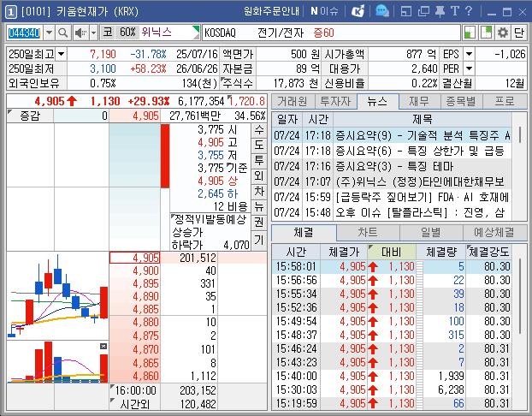Click the 주식수 label cell
The width and height of the screenshot is (532, 416).
click(238, 83)
